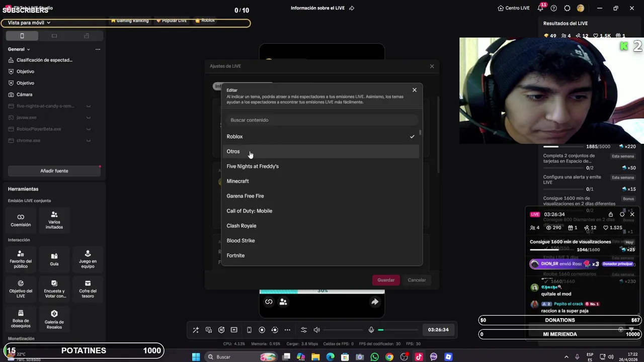The height and width of the screenshot is (362, 644).
Task: Click the phone orientation icon in bottom toolbar
Action: click(x=249, y=330)
